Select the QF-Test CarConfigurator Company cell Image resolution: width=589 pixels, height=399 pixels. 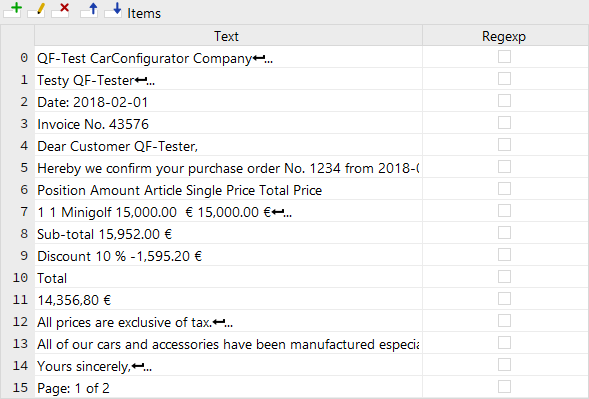coord(228,57)
